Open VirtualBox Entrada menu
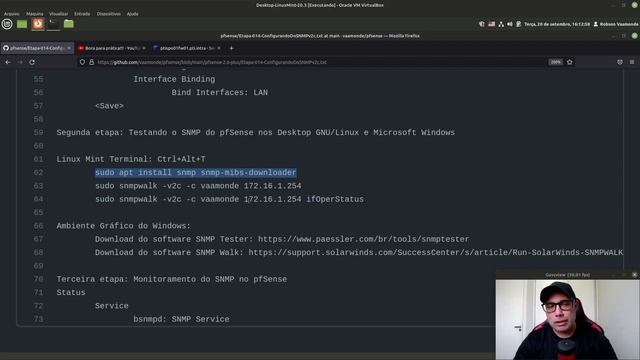Viewport: 640px width, 360px height. pos(82,14)
